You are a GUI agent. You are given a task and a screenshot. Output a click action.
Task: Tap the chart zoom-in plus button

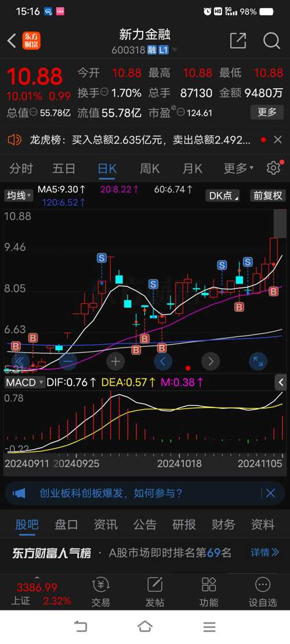tap(115, 362)
